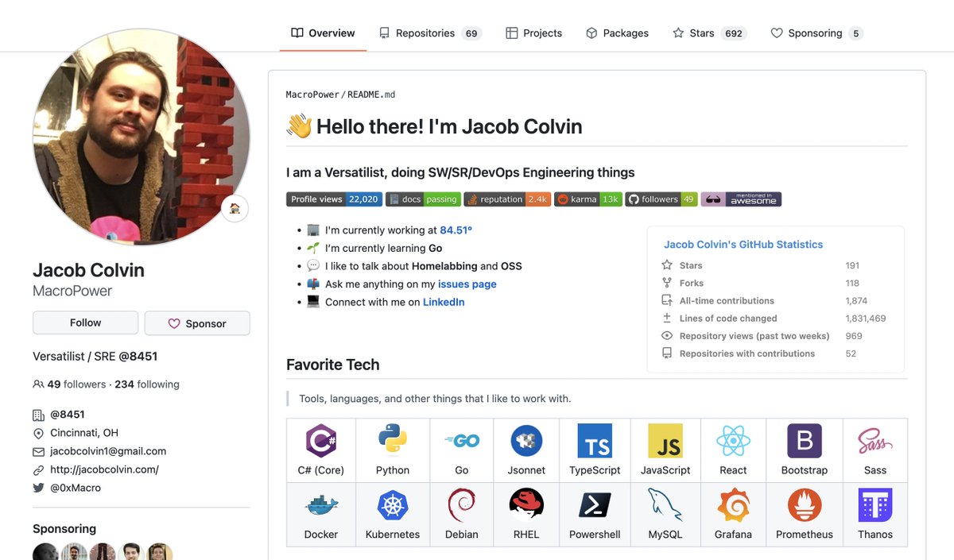Go to the Packages tab
954x560 pixels.
pos(617,33)
